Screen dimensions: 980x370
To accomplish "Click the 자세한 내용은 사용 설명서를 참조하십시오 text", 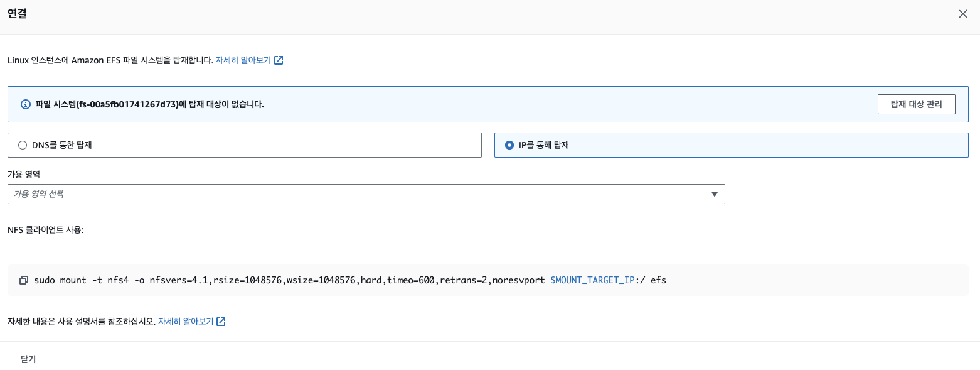I will tap(82, 321).
